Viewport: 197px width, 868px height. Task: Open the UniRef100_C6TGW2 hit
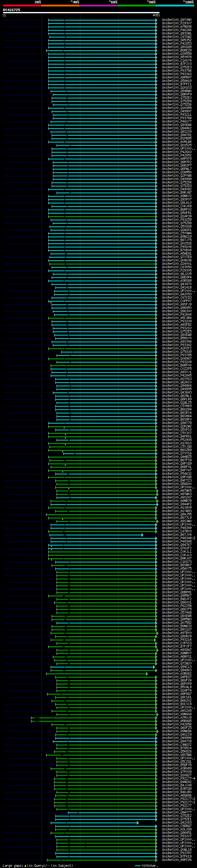(177, 37)
